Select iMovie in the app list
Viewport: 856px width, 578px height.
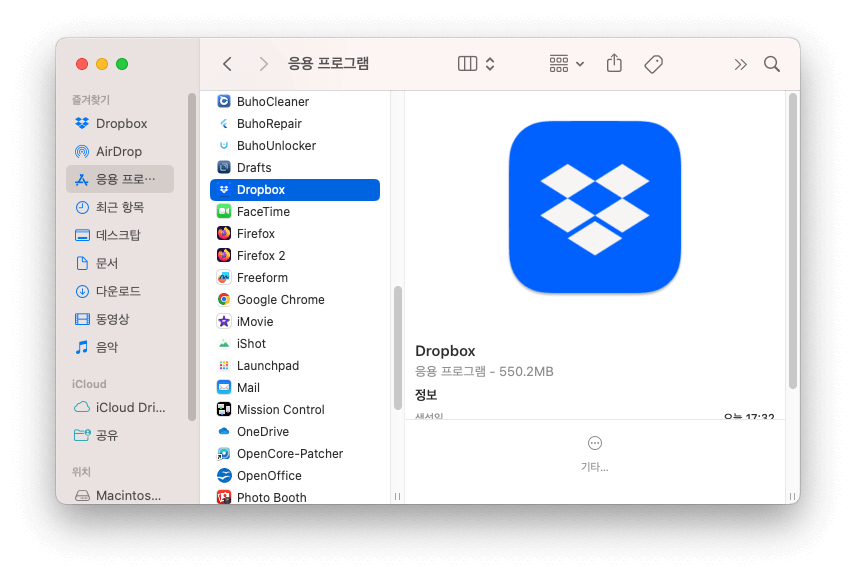(295, 321)
